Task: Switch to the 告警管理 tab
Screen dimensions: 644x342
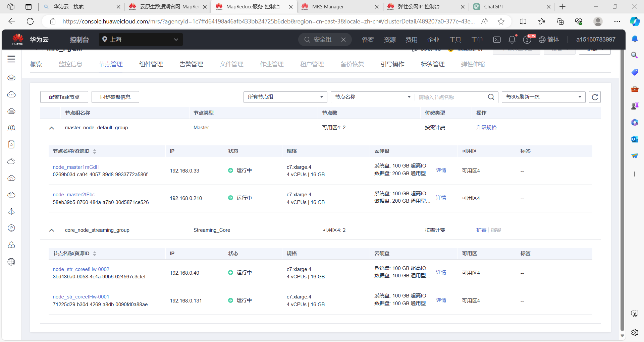Action: click(191, 64)
